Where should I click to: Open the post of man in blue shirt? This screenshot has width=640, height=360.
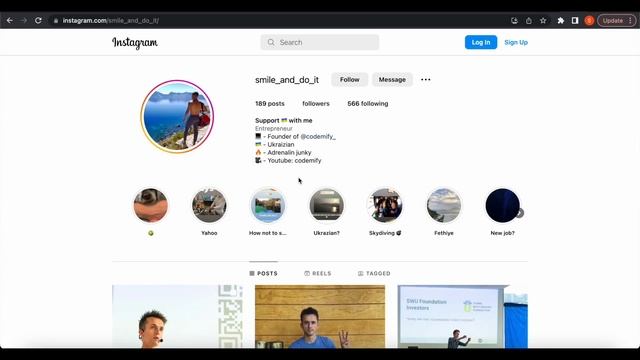(x=320, y=316)
